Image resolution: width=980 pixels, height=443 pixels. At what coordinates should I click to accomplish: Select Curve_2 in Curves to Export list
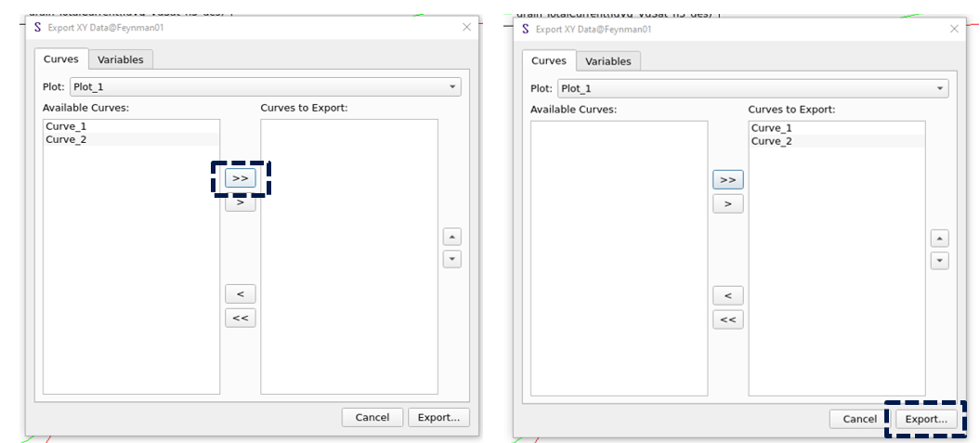point(772,141)
